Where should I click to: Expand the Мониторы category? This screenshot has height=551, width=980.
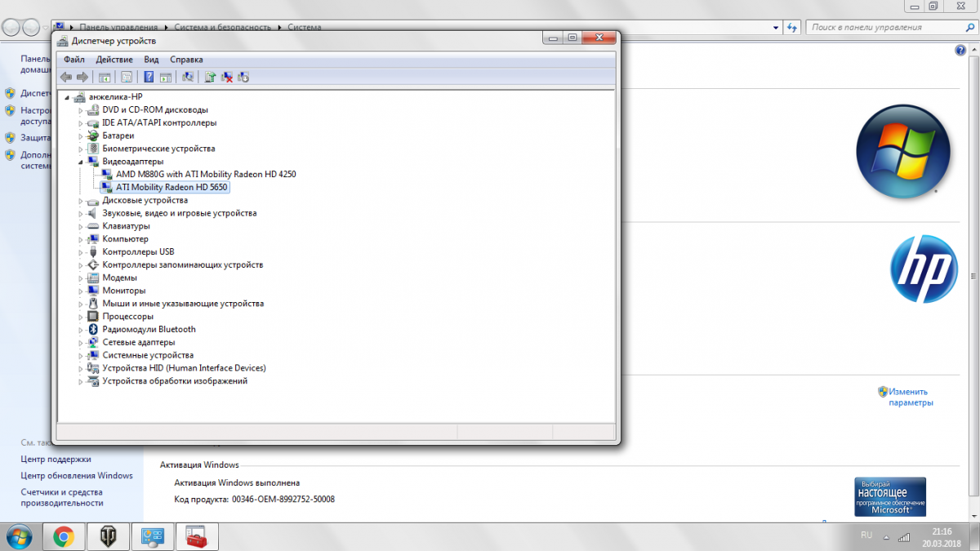pyautogui.click(x=81, y=291)
